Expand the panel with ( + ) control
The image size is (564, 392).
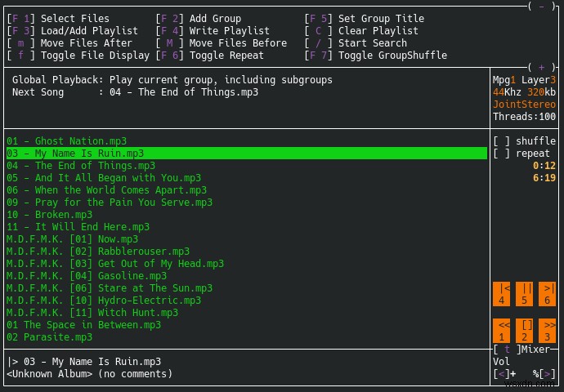541,67
